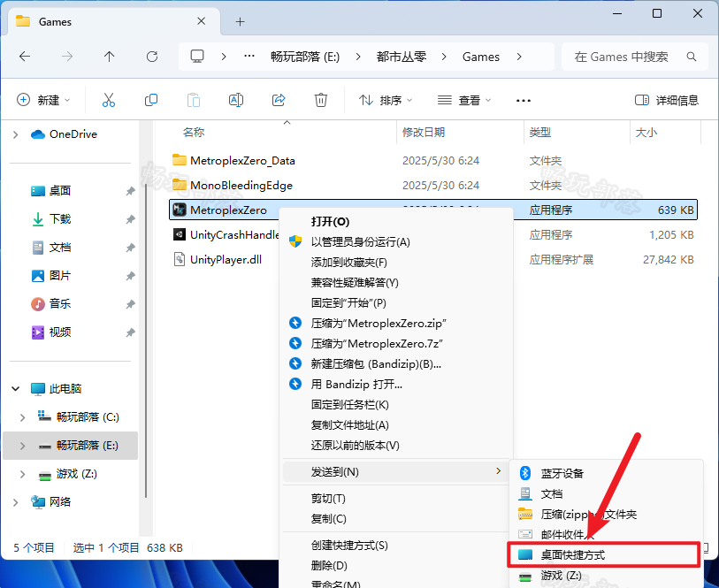Collapse the 此电脑 tree node
The image size is (719, 588).
16,389
